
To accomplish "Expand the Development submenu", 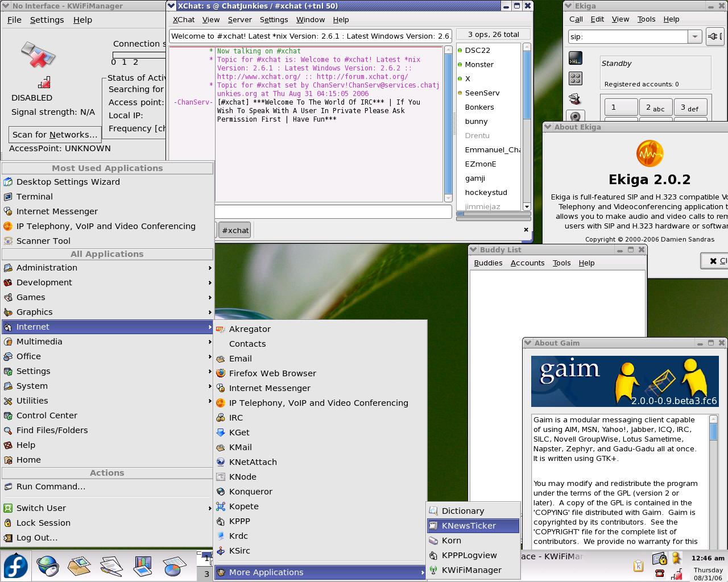I will [107, 282].
